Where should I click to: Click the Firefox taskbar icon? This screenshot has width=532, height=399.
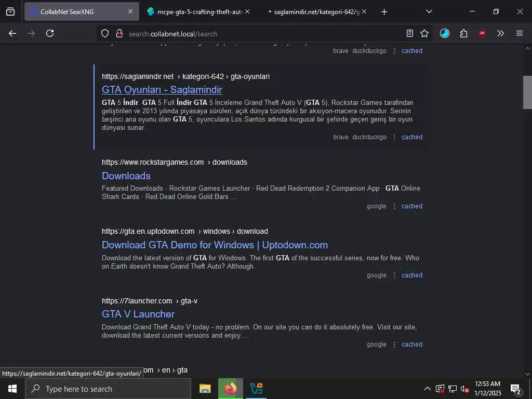click(230, 389)
